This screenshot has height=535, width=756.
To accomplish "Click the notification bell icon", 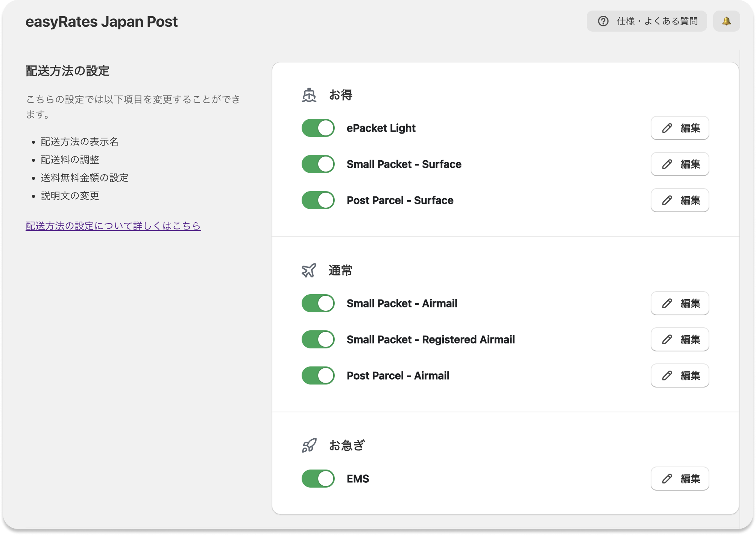I will [x=726, y=21].
